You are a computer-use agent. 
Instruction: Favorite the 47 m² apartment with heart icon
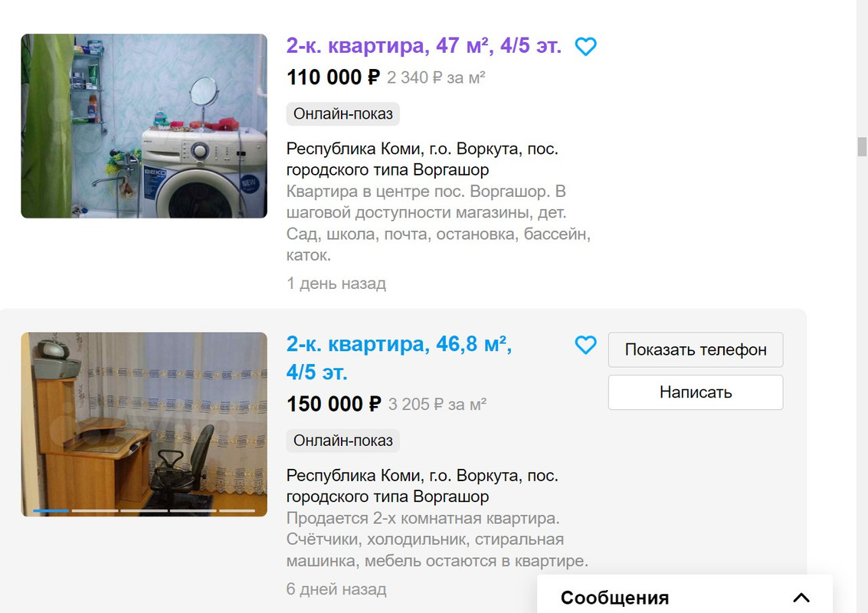coord(585,47)
